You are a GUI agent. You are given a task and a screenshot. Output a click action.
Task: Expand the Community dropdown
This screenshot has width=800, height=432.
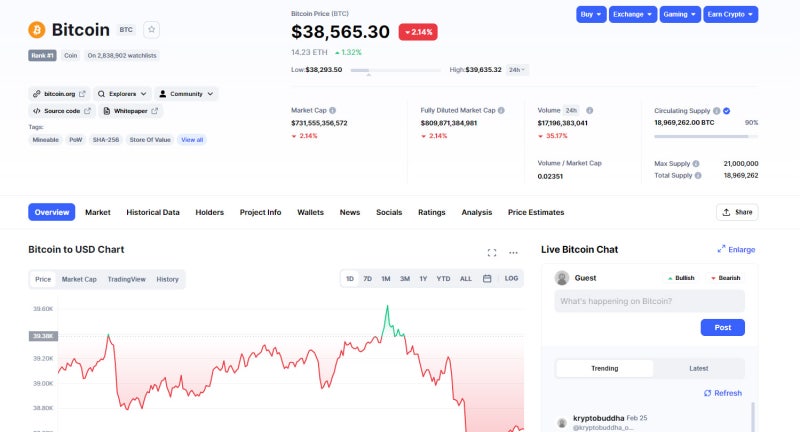click(x=186, y=94)
